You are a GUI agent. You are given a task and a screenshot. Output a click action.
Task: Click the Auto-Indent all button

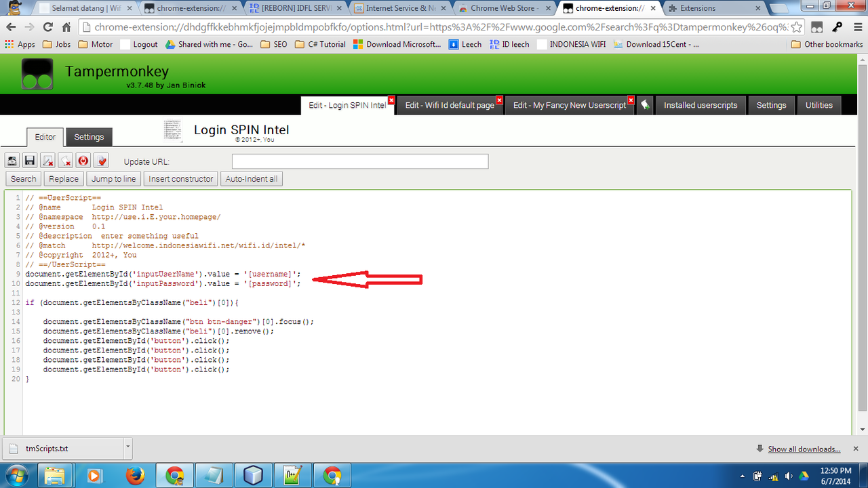(x=252, y=179)
